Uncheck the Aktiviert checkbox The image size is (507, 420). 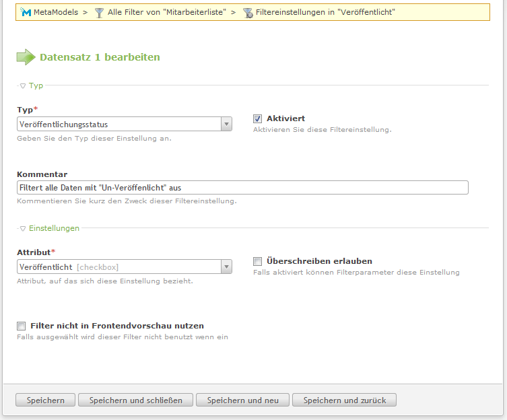click(257, 119)
